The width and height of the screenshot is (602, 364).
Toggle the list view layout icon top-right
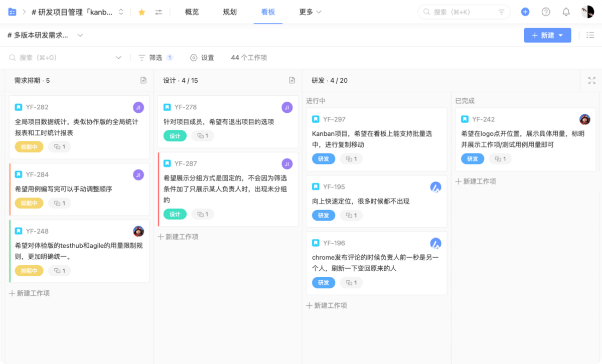[591, 35]
